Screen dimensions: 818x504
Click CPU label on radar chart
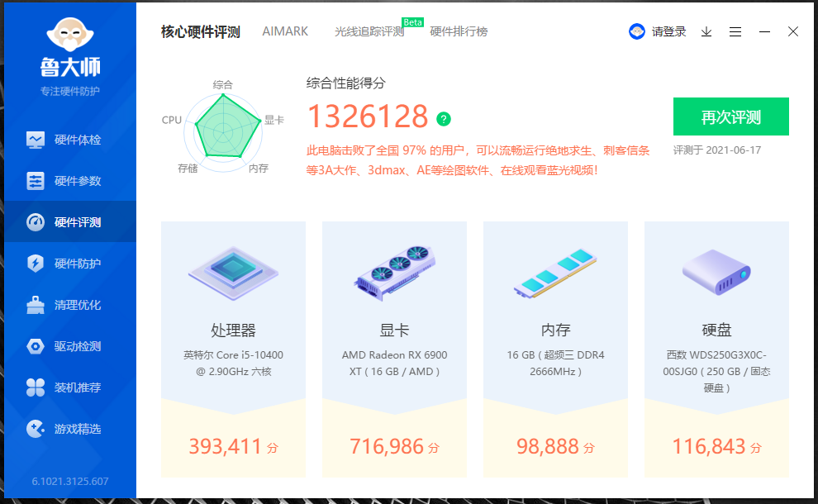[x=172, y=120]
